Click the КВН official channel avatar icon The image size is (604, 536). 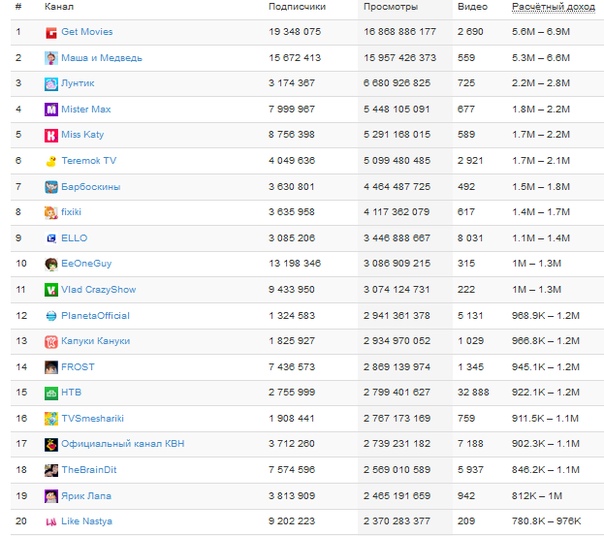click(51, 444)
